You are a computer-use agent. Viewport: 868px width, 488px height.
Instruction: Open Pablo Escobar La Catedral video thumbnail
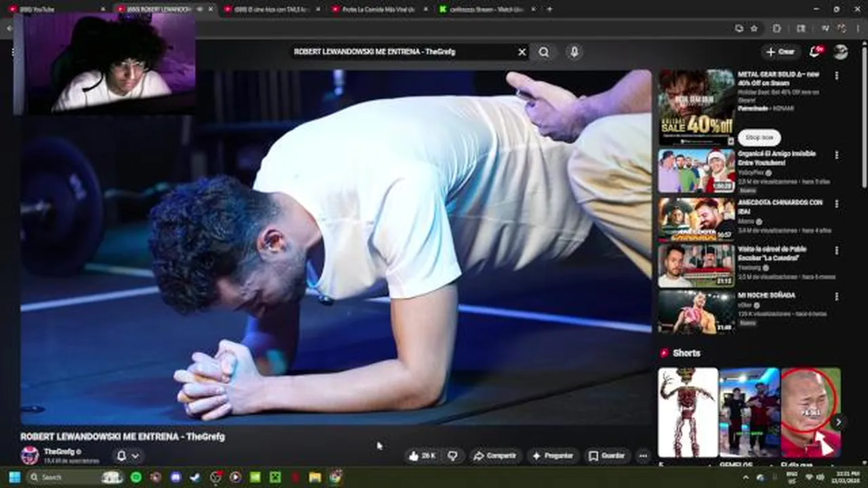pos(696,266)
